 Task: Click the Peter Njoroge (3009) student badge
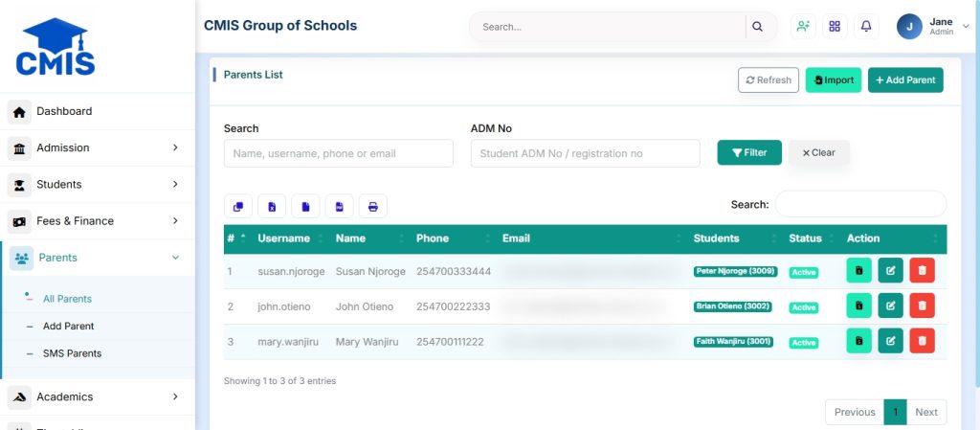[736, 271]
